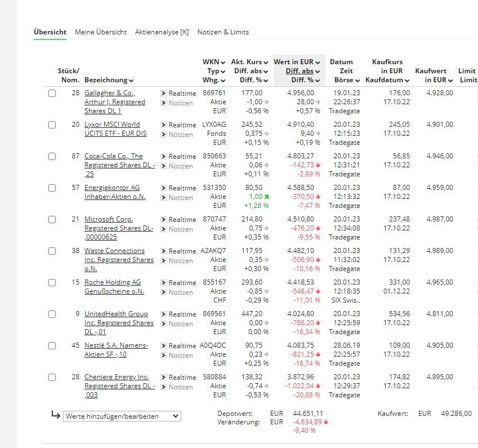Open Energiekontor AG Inhaber-Aktien link
This screenshot has width=478, height=448.
pyautogui.click(x=115, y=192)
